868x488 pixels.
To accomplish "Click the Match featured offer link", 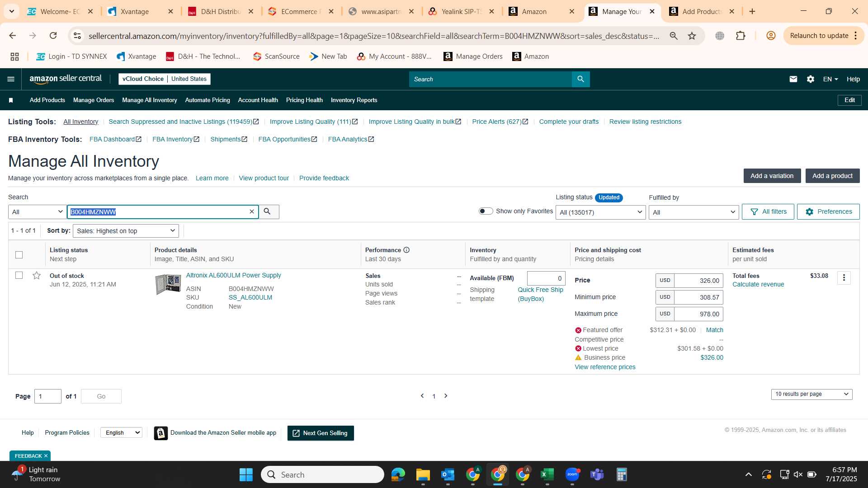I will tap(714, 330).
